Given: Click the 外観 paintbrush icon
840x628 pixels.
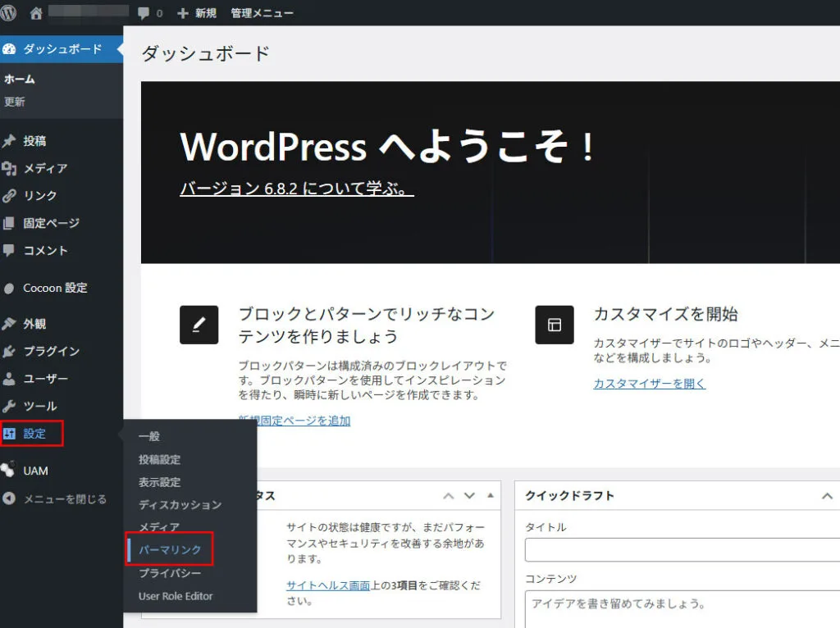Looking at the screenshot, I should point(9,324).
